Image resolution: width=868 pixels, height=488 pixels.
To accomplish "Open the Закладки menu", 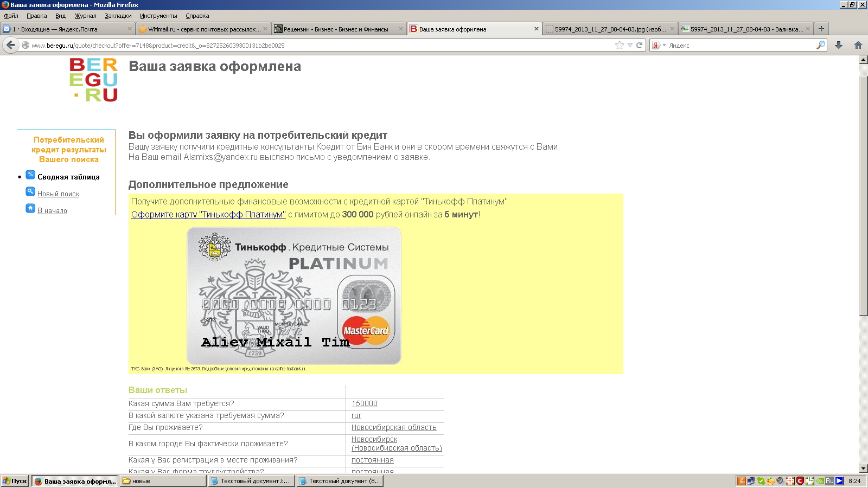I will tap(118, 16).
